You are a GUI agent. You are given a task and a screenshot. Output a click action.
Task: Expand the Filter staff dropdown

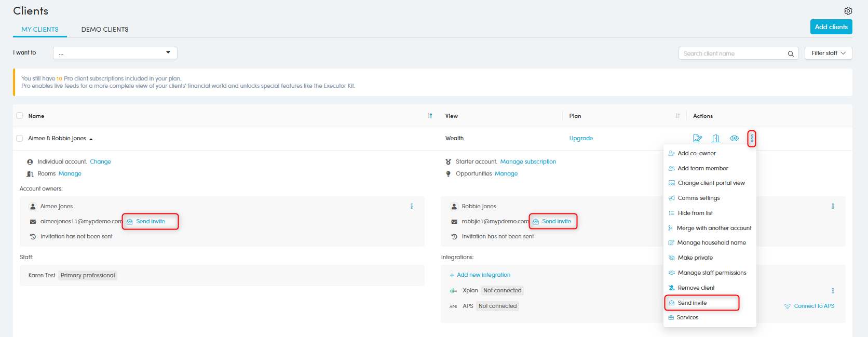click(829, 53)
